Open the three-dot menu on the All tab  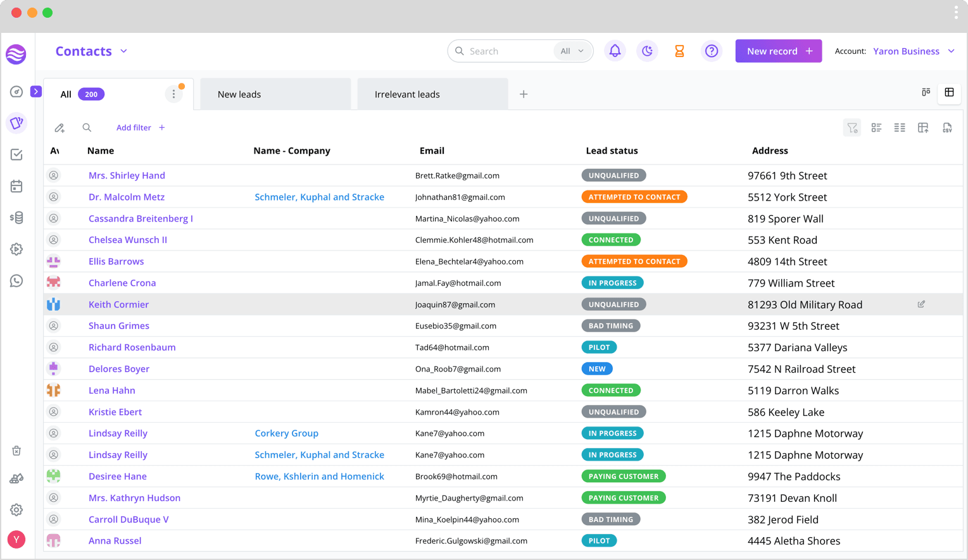[x=173, y=94]
